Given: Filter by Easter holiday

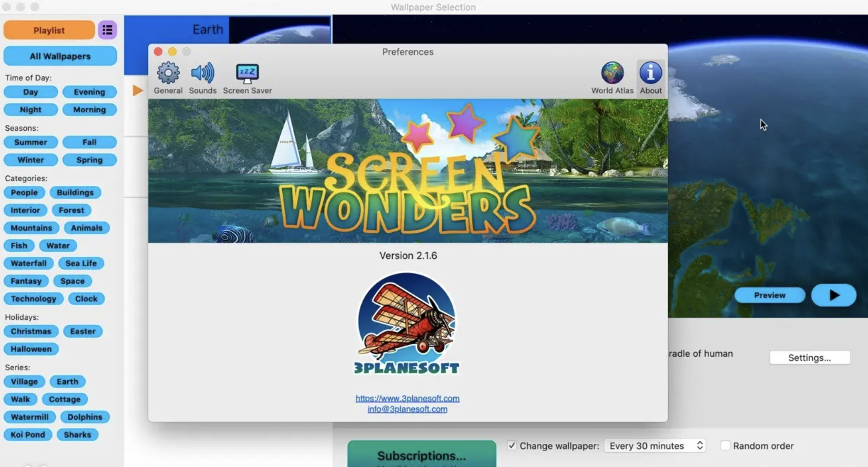Looking at the screenshot, I should pyautogui.click(x=83, y=331).
